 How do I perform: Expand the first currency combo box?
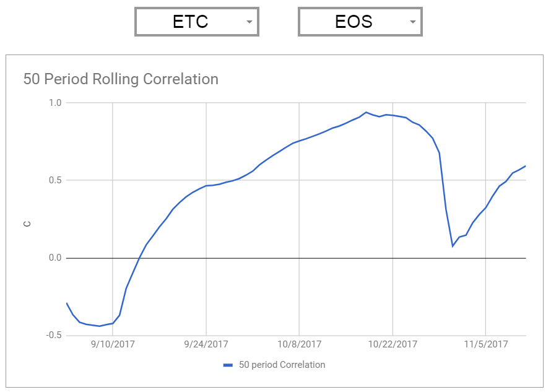(x=196, y=22)
